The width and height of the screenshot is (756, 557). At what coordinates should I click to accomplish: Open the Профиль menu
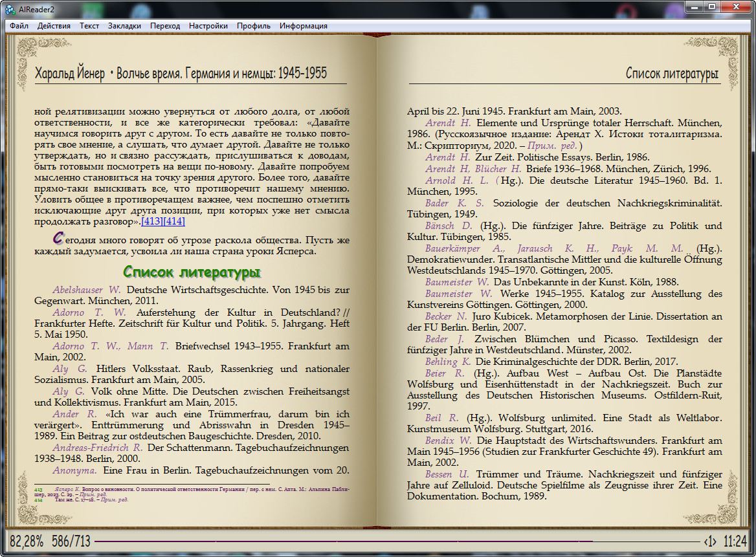click(x=254, y=26)
